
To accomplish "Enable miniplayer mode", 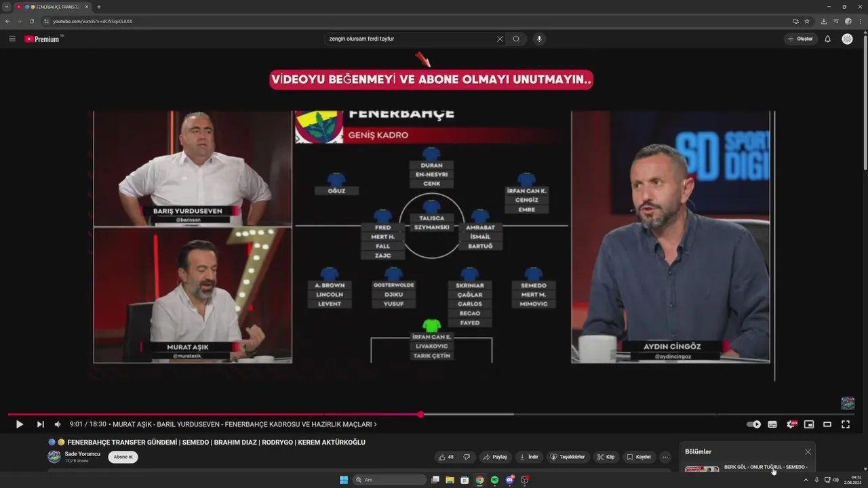I will point(809,424).
